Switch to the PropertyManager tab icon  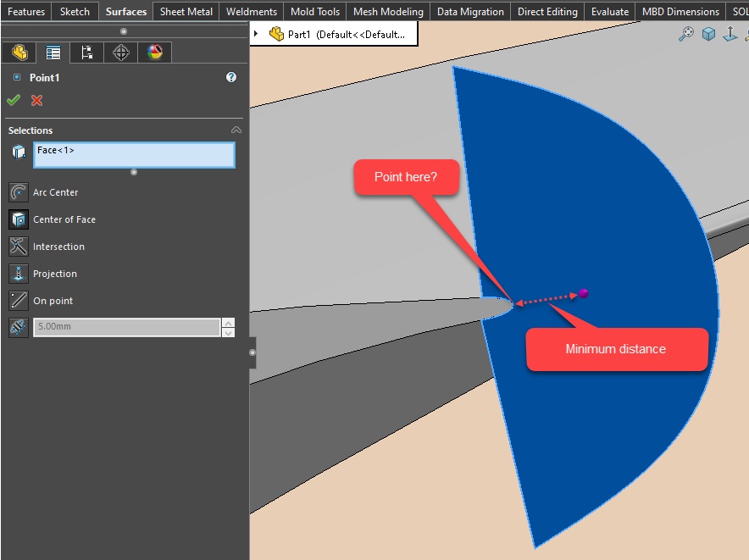53,52
